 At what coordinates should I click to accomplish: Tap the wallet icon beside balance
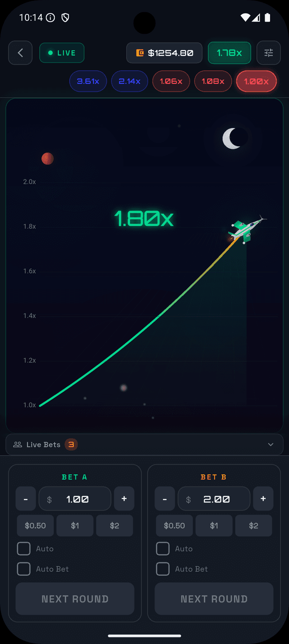click(x=140, y=53)
